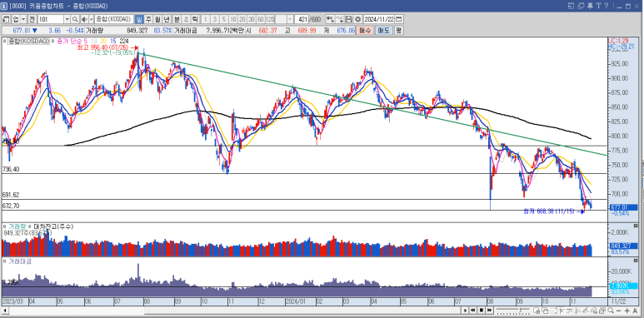This screenshot has width=644, height=318.
Task: Click the fast-forward button in bottom controls
Action: (x=490, y=311)
